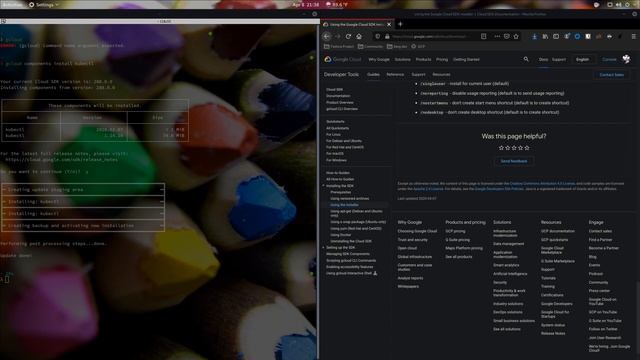This screenshot has width=640, height=360.
Task: Switch to the Resources tab
Action: click(441, 75)
